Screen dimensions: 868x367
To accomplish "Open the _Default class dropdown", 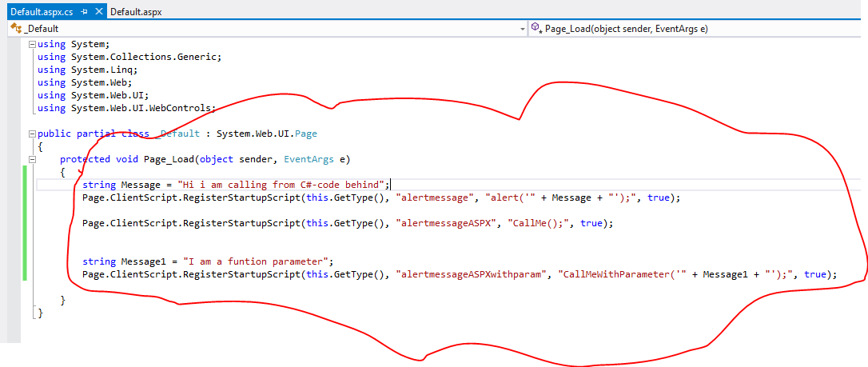I will (x=524, y=29).
